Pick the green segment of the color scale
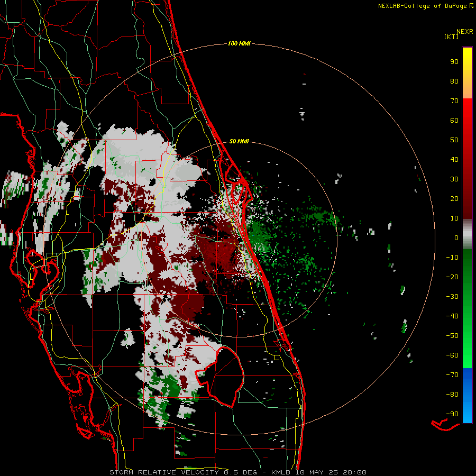 tap(467, 309)
